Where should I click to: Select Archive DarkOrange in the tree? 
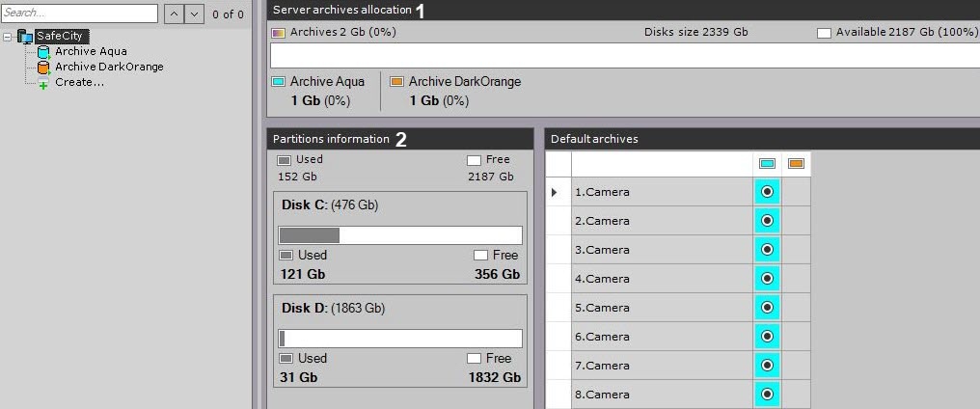pos(109,68)
